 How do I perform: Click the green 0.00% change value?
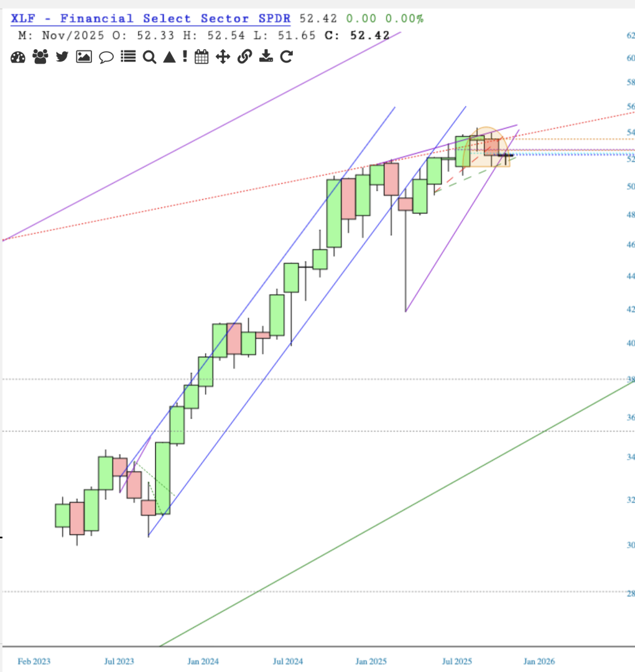[x=404, y=19]
